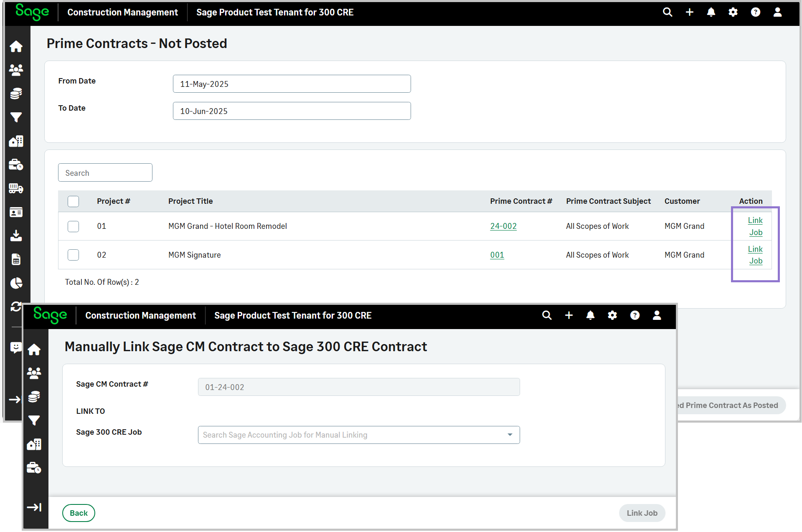The image size is (802, 532).
Task: Open search in the Manually Link window header
Action: click(547, 315)
